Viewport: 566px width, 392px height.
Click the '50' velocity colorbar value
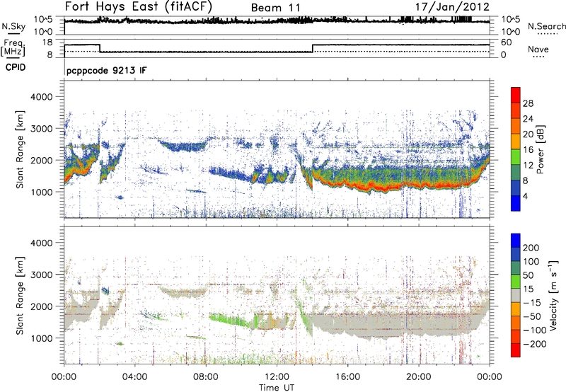(528, 275)
